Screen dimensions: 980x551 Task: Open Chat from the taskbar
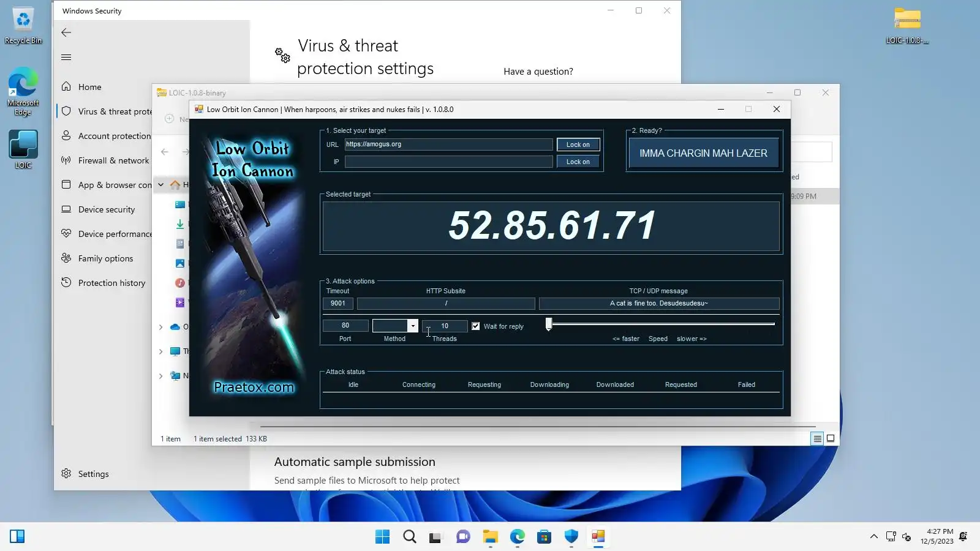click(463, 537)
